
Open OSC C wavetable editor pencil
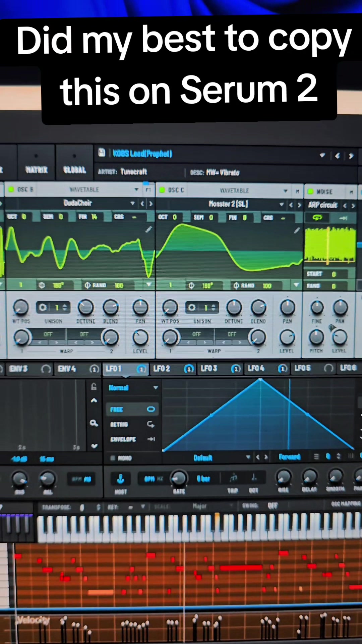tap(297, 230)
